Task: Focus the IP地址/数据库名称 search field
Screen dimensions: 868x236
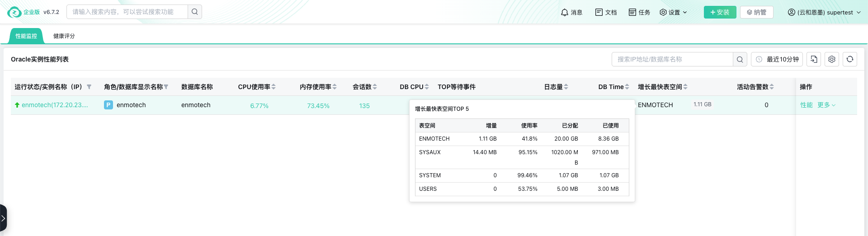Action: point(672,59)
